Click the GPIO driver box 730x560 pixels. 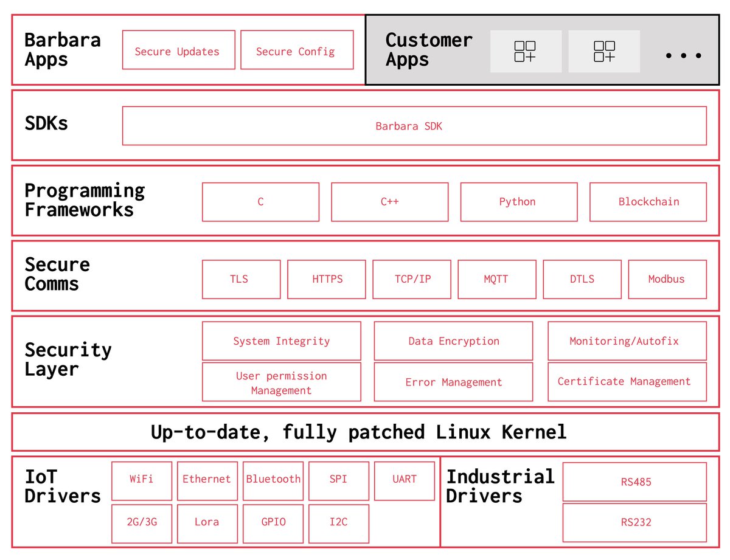click(273, 524)
